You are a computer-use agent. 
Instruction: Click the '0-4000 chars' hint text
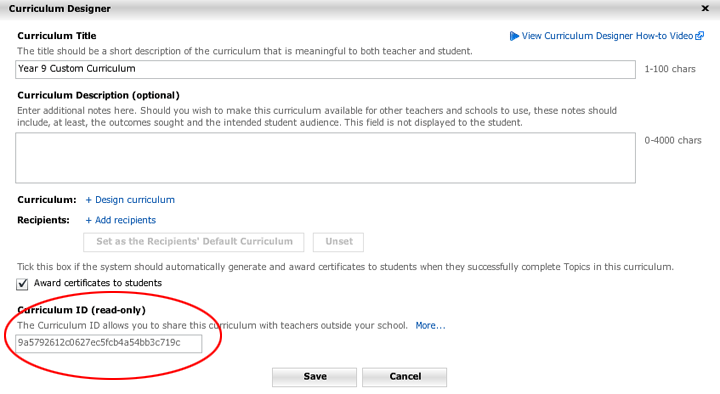pos(673,141)
